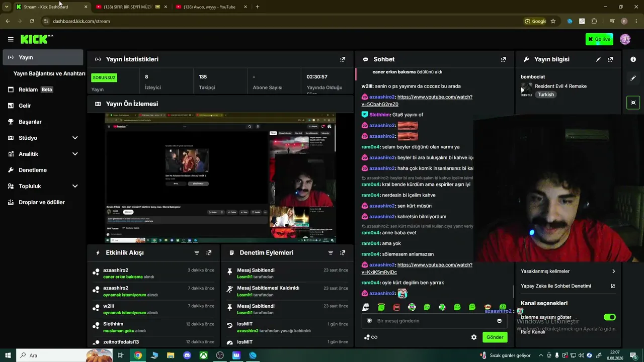Click the pencil icon on right rail

(633, 78)
